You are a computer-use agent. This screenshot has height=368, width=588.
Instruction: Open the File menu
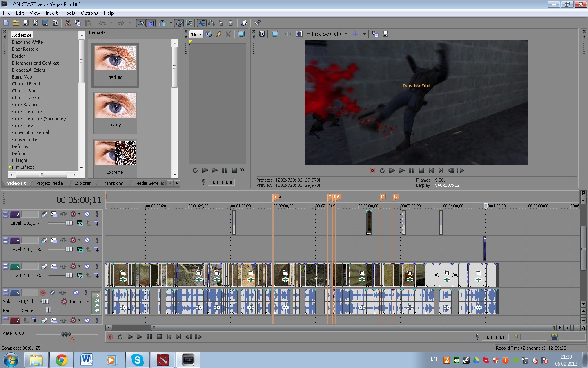click(x=7, y=13)
